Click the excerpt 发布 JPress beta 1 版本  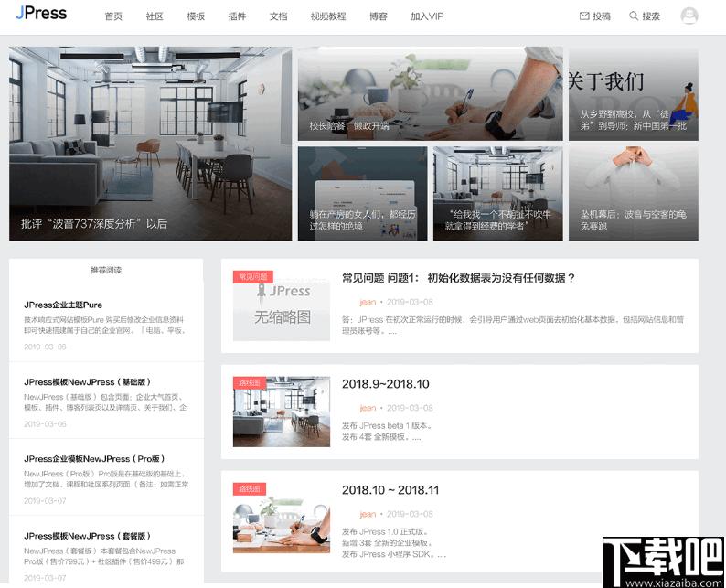click(x=388, y=425)
